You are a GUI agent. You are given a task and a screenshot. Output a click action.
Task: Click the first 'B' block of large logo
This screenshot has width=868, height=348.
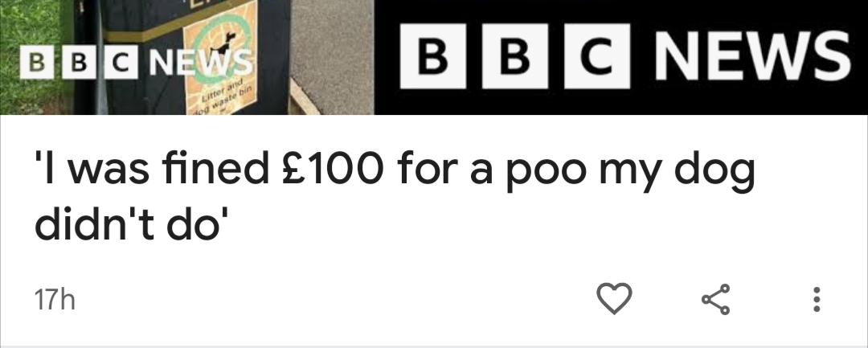point(433,56)
